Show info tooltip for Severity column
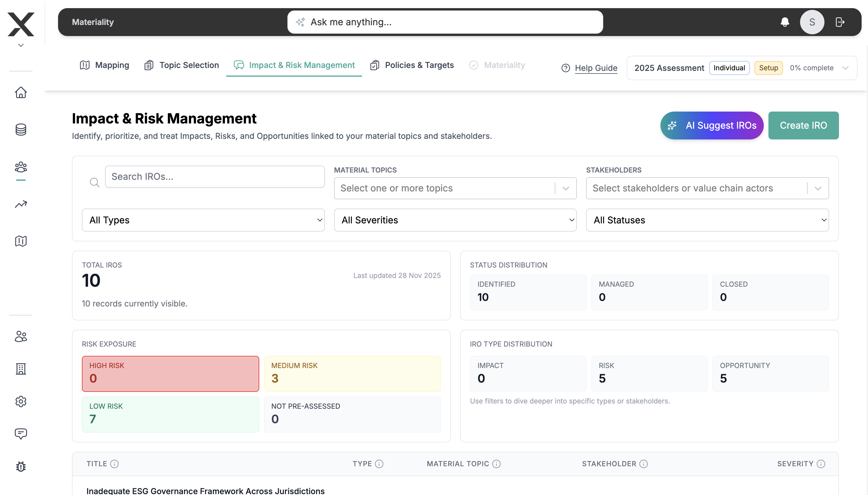The image size is (868, 495). point(821,464)
